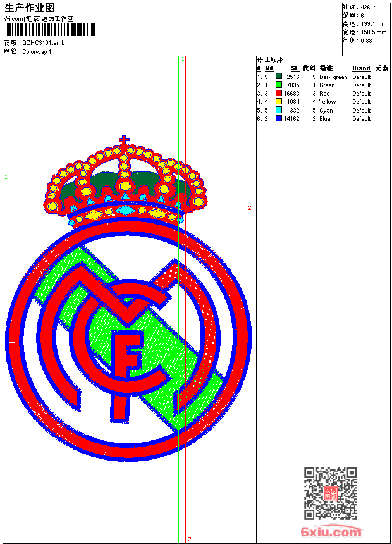
Task: Select the file name GZHC3101.emb
Action: 44,42
